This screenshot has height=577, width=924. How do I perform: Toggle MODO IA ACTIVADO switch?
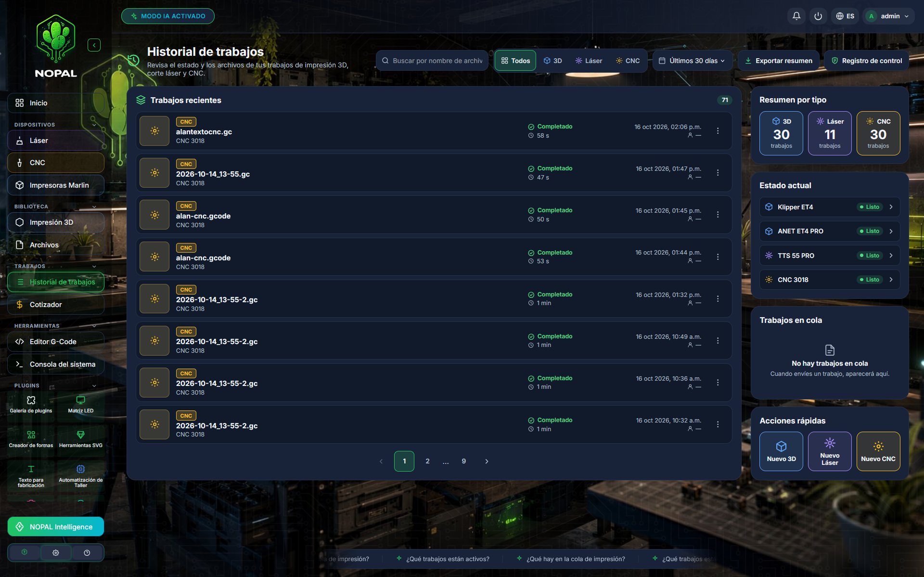[x=168, y=16]
